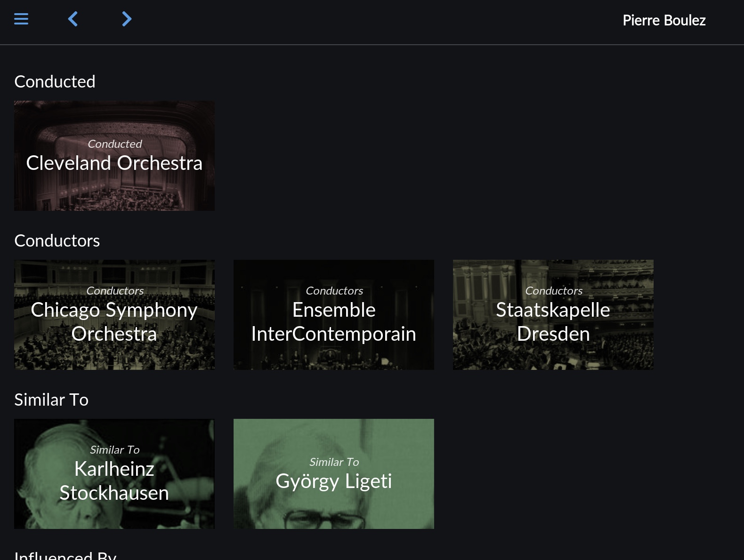
Task: Open the Staatskapelle Dresden card
Action: [x=553, y=315]
